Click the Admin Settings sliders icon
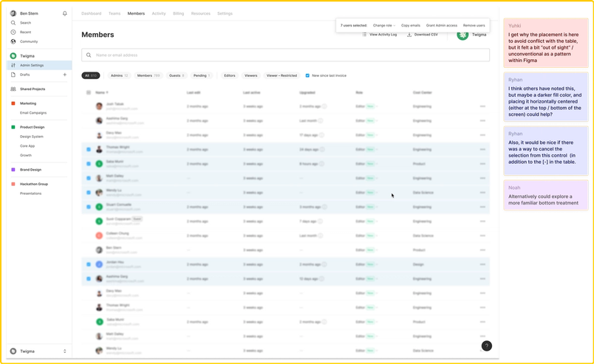The image size is (594, 364). [13, 65]
